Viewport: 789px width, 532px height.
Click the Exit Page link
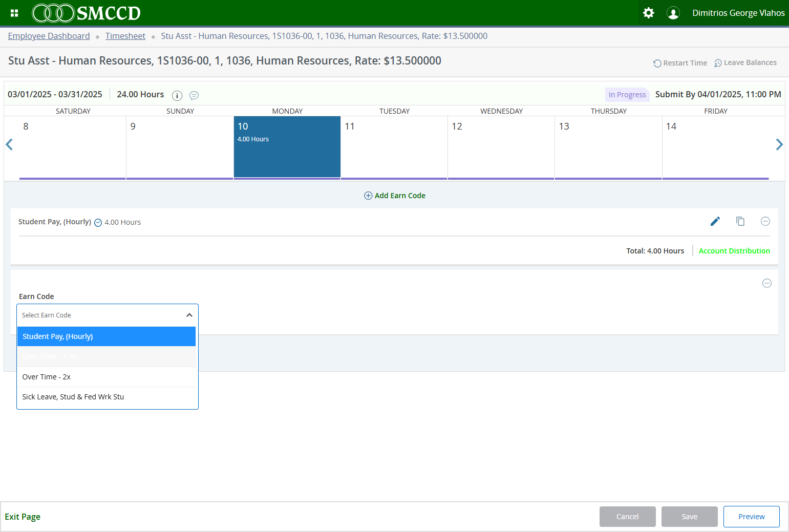[23, 517]
